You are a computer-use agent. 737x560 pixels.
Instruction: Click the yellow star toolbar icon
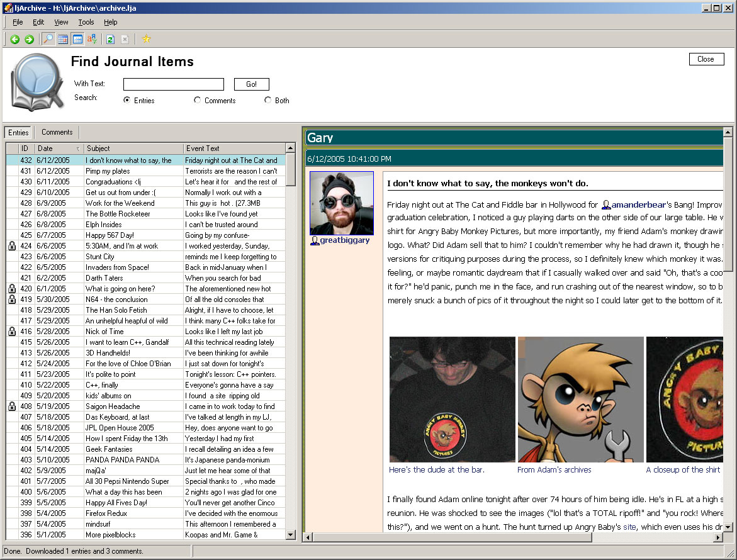click(x=146, y=39)
